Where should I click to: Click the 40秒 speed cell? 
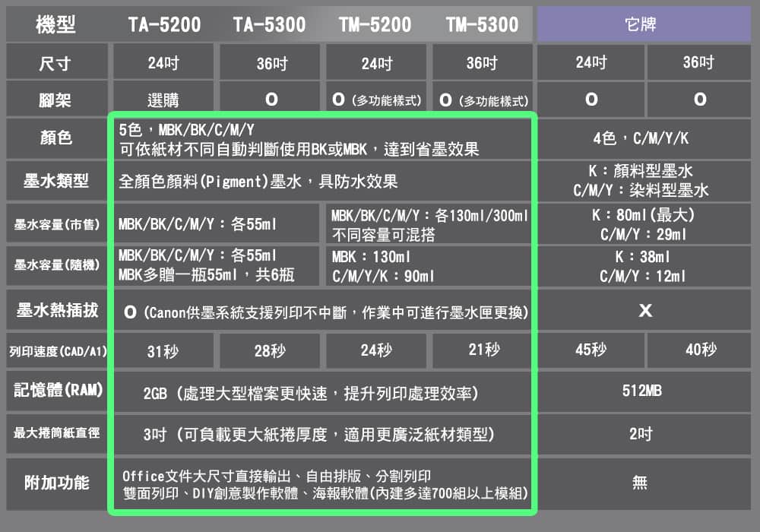pyautogui.click(x=700, y=350)
